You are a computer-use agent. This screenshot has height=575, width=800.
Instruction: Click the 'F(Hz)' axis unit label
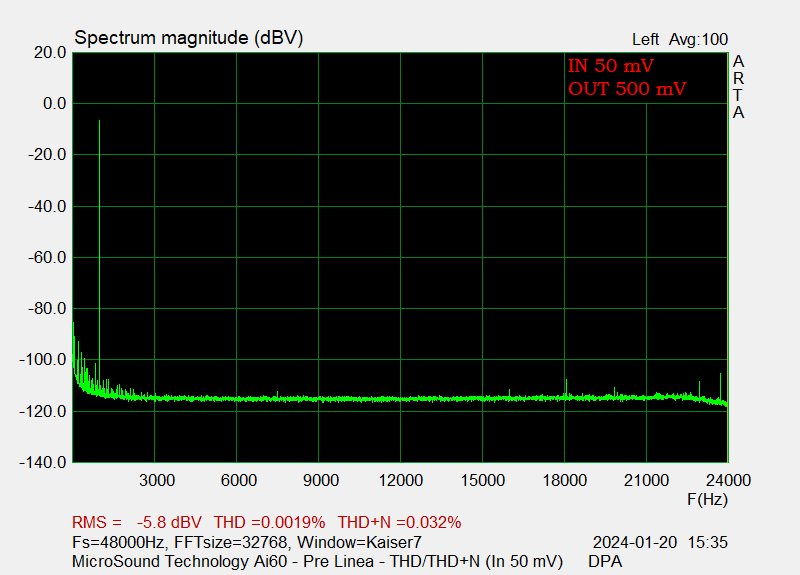point(707,499)
